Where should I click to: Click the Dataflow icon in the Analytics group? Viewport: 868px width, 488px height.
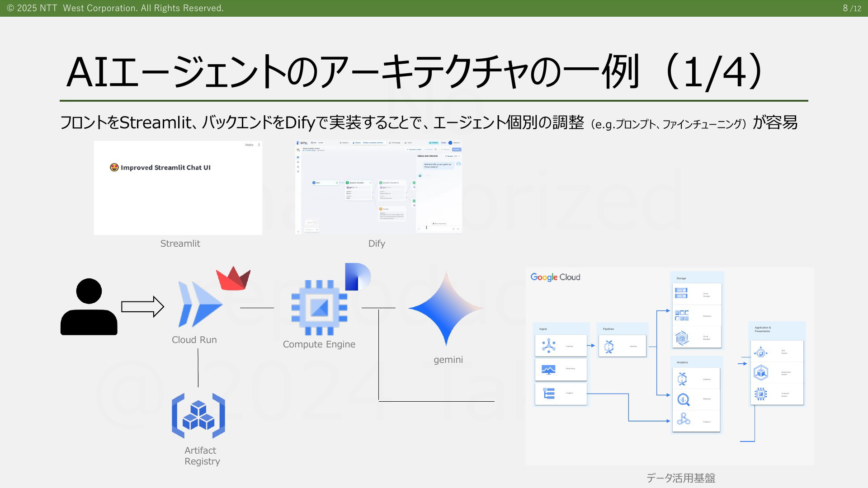(x=682, y=379)
